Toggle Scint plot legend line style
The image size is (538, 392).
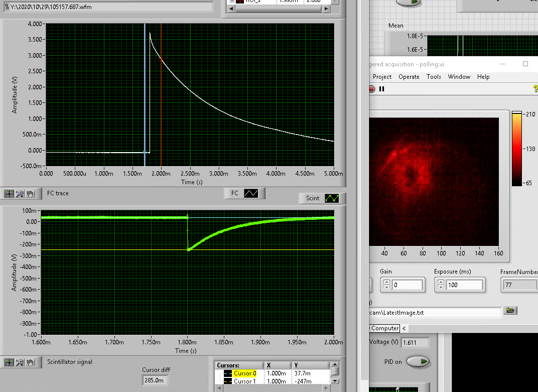331,198
